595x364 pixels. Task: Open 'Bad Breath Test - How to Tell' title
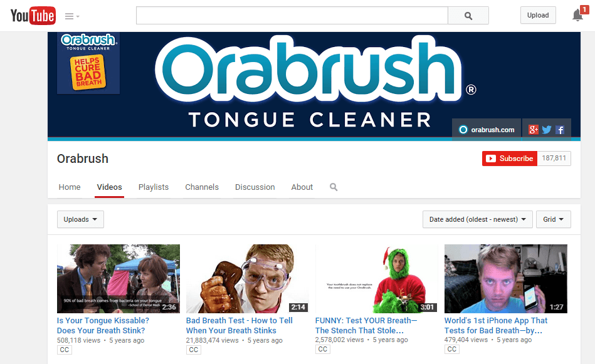240,326
